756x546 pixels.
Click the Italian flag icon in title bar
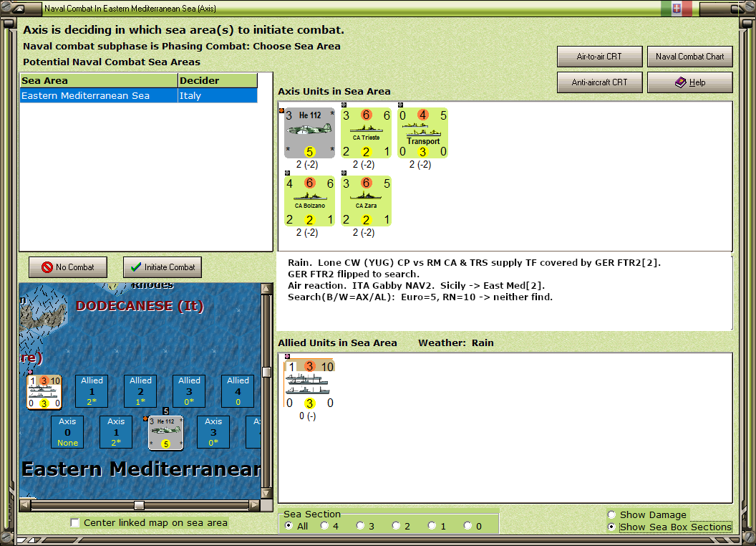(x=677, y=8)
